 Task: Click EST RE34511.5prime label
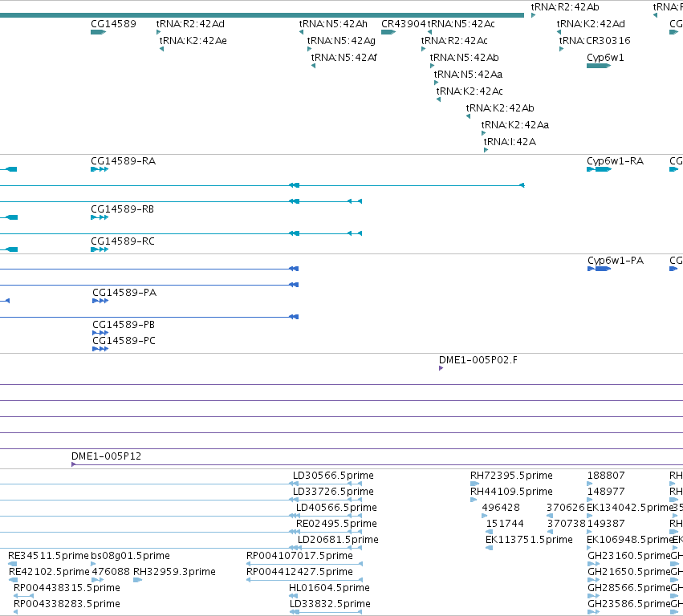pos(48,557)
